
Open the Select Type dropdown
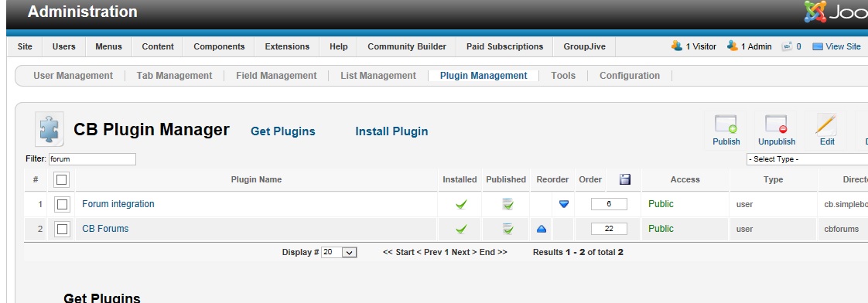coord(807,159)
